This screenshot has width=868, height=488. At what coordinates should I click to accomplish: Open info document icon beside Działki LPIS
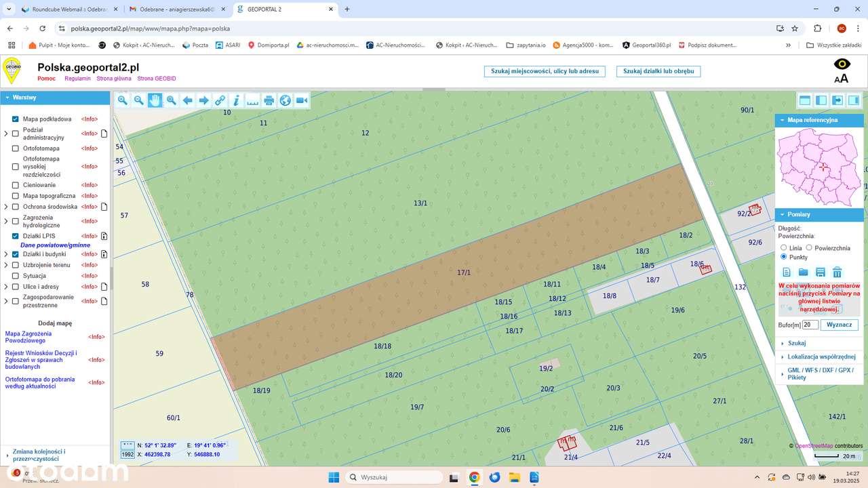(x=104, y=236)
